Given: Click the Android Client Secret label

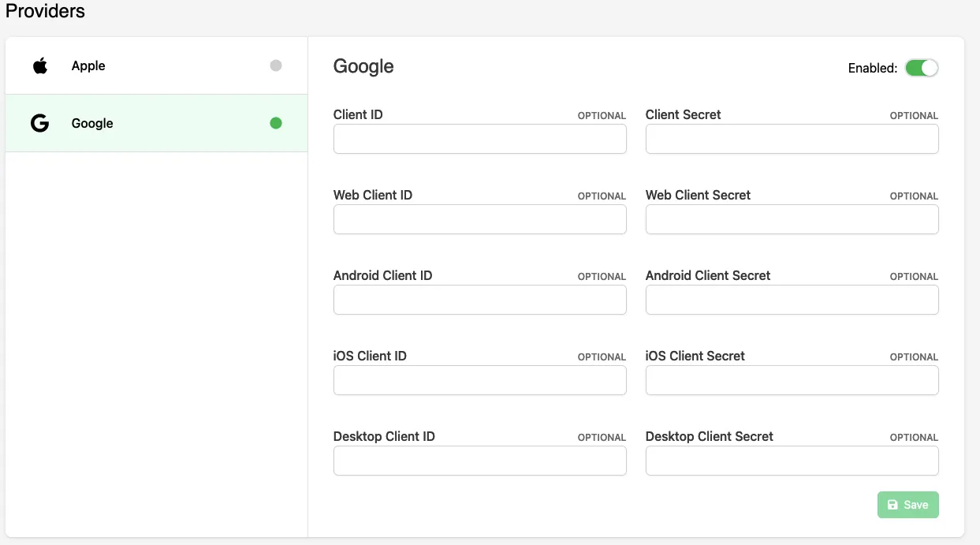Looking at the screenshot, I should pyautogui.click(x=708, y=275).
